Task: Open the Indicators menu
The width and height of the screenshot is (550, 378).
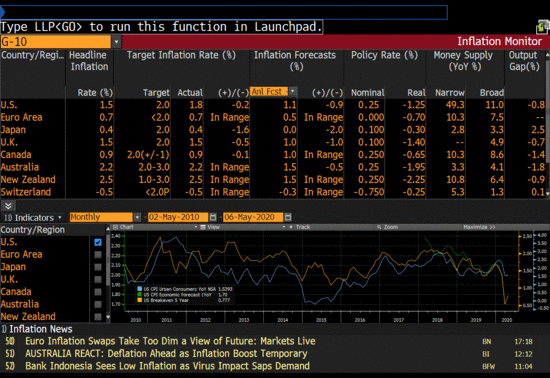Action: click(33, 218)
